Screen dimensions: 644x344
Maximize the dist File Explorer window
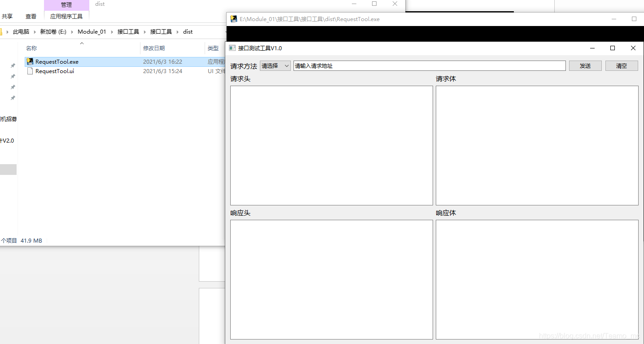click(374, 4)
